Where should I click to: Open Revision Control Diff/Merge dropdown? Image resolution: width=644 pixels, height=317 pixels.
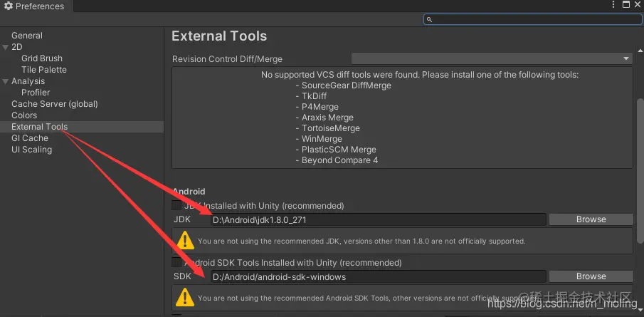(x=492, y=59)
